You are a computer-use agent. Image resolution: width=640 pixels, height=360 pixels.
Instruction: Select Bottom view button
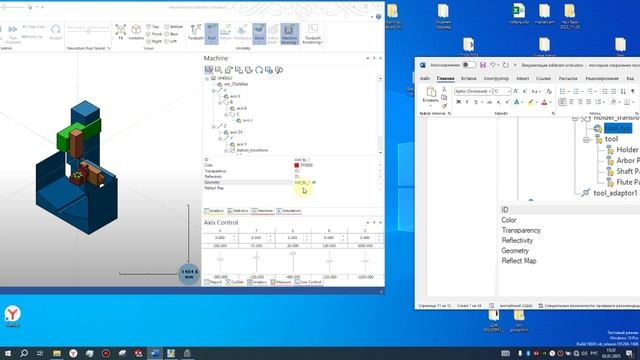pyautogui.click(x=173, y=27)
